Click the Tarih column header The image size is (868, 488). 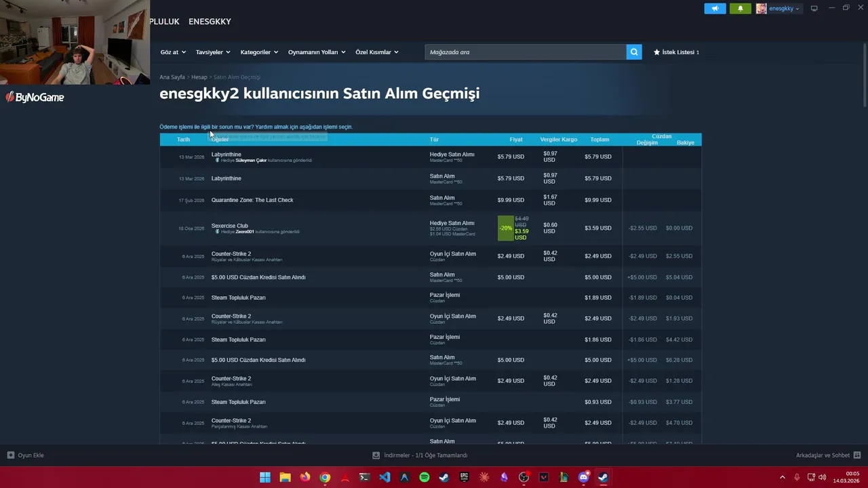tap(183, 140)
